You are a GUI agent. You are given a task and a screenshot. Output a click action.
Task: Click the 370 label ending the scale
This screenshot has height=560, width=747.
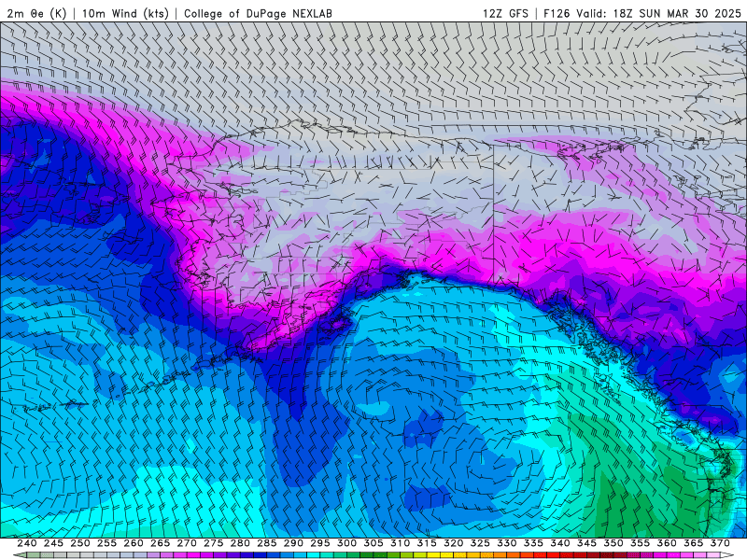tap(720, 543)
